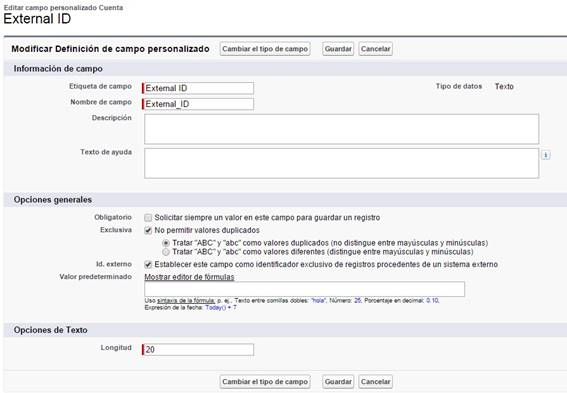Click the top Cancelar button

click(375, 49)
